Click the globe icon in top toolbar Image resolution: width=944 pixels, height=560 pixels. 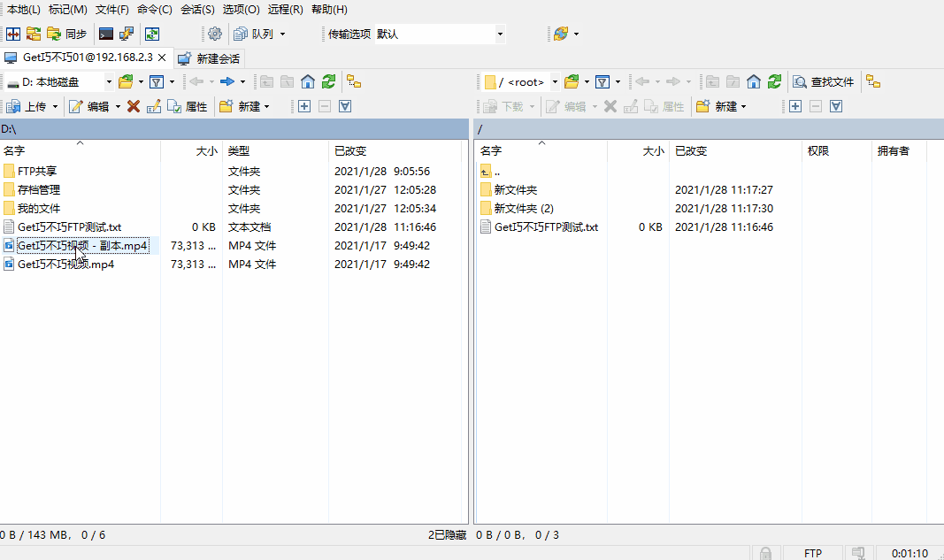click(561, 34)
